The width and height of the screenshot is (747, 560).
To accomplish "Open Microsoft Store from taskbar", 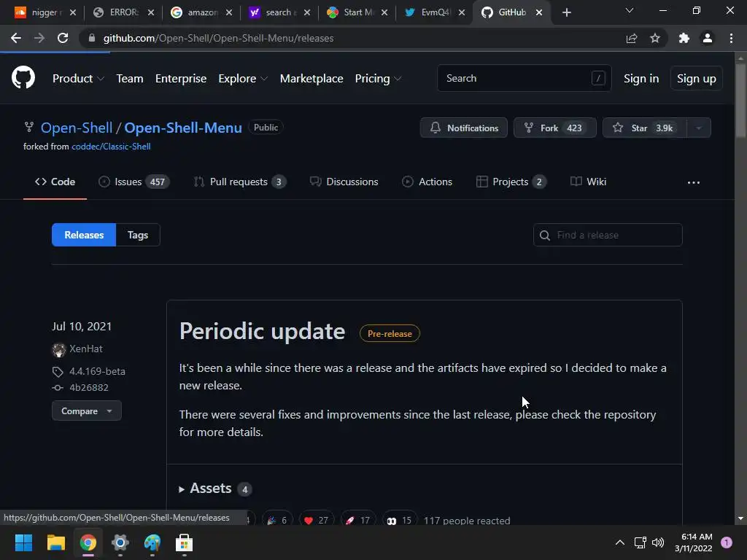I will [x=184, y=542].
